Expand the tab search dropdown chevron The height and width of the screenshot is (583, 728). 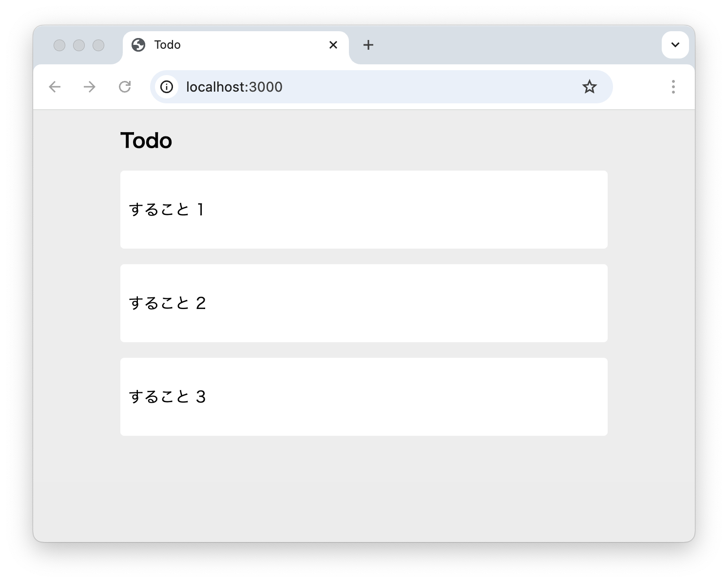675,45
